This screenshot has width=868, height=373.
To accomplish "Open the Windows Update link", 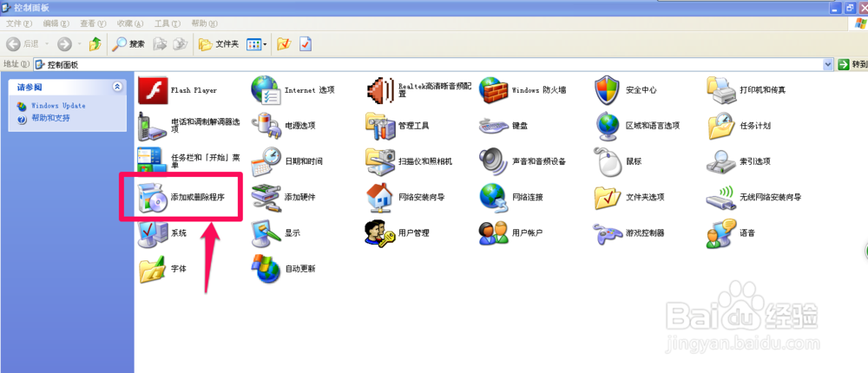I will pos(58,106).
